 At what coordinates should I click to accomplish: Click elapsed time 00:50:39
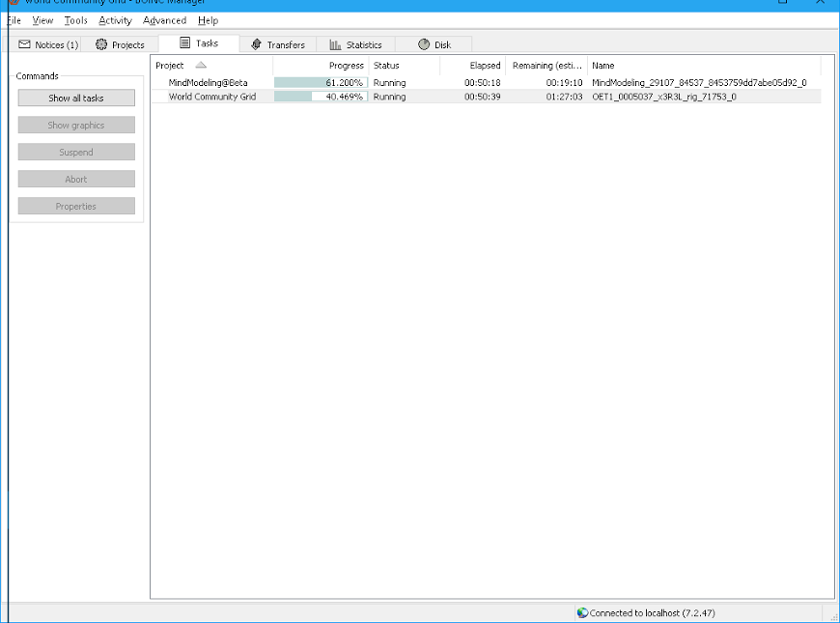click(482, 97)
